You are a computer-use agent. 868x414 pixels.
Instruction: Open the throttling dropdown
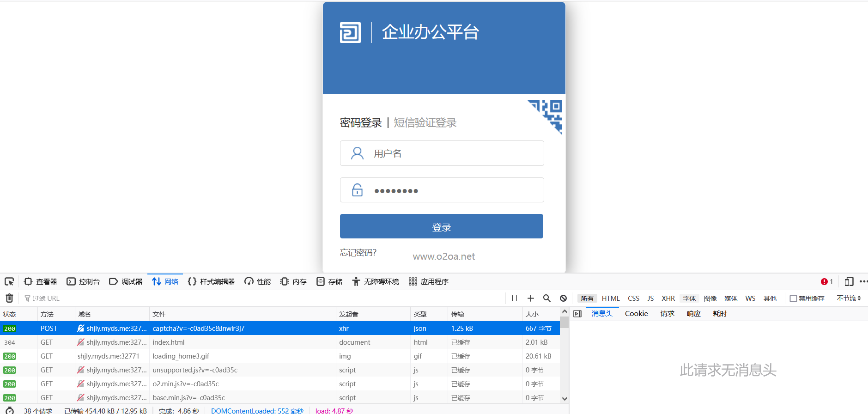click(849, 298)
